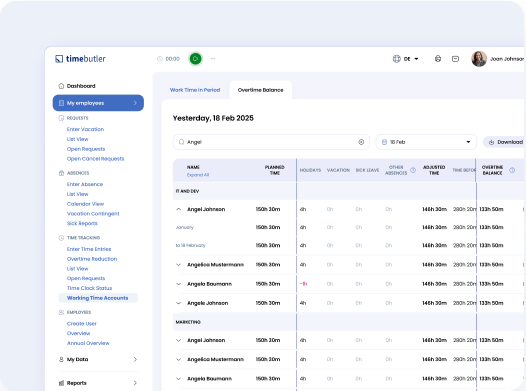Click the Other Absences info icon
526x391 pixels.
pyautogui.click(x=413, y=170)
